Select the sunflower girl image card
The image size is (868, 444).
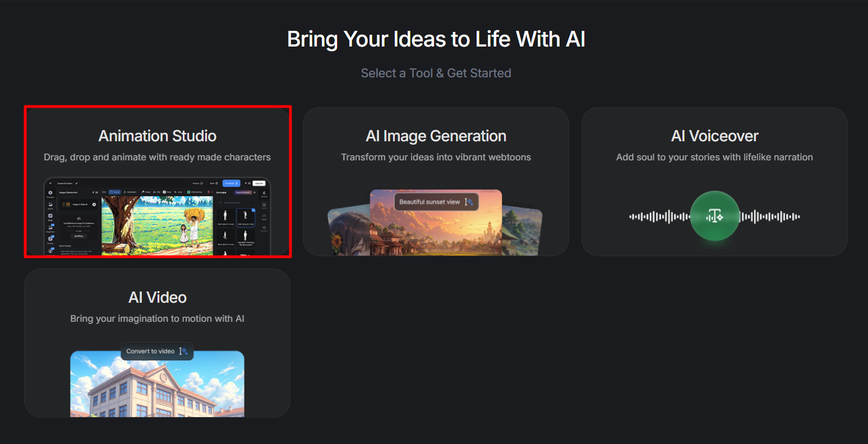(x=348, y=231)
